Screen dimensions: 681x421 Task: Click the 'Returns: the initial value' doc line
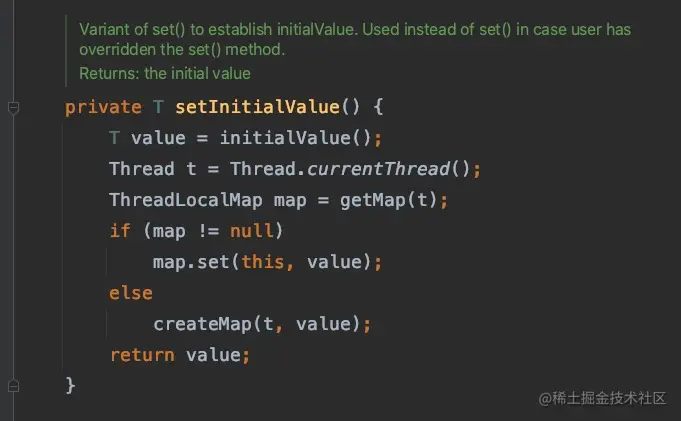(x=165, y=73)
